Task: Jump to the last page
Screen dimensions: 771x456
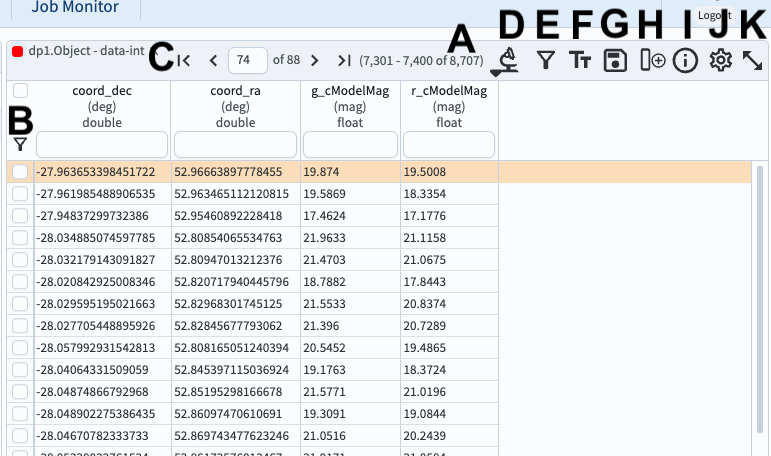Action: click(x=344, y=61)
